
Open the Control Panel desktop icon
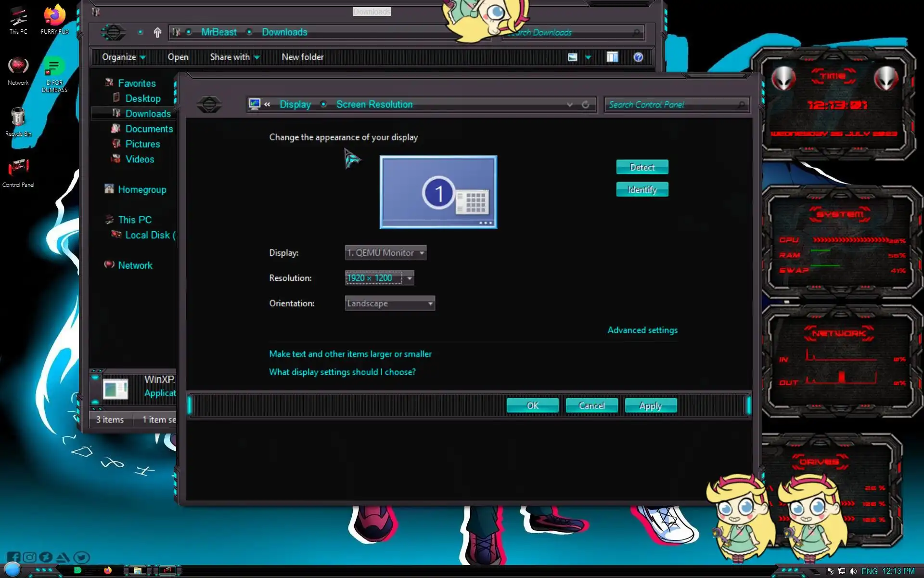pyautogui.click(x=18, y=172)
